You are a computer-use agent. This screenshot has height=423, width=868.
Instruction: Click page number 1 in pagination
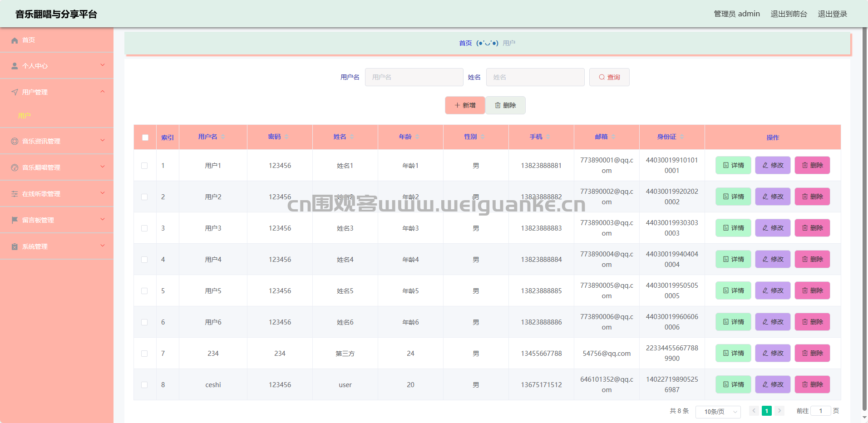(x=767, y=411)
